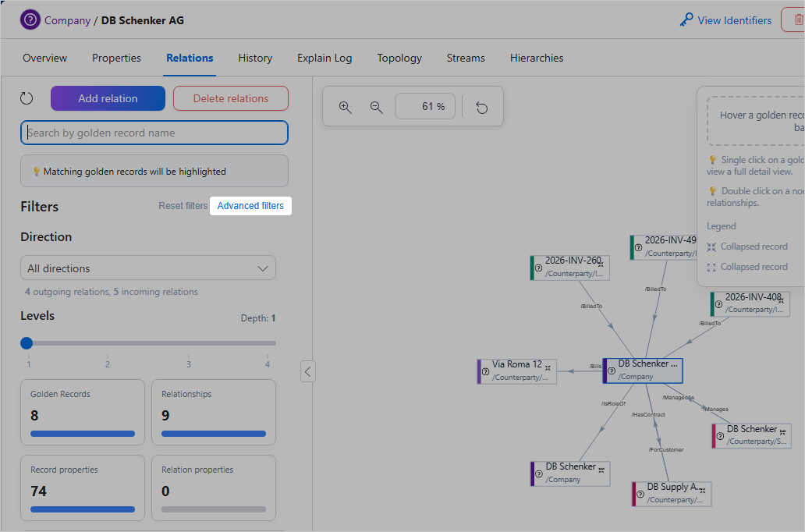Set Levels slider to depth 3 mark
The image size is (805, 532).
pos(189,343)
